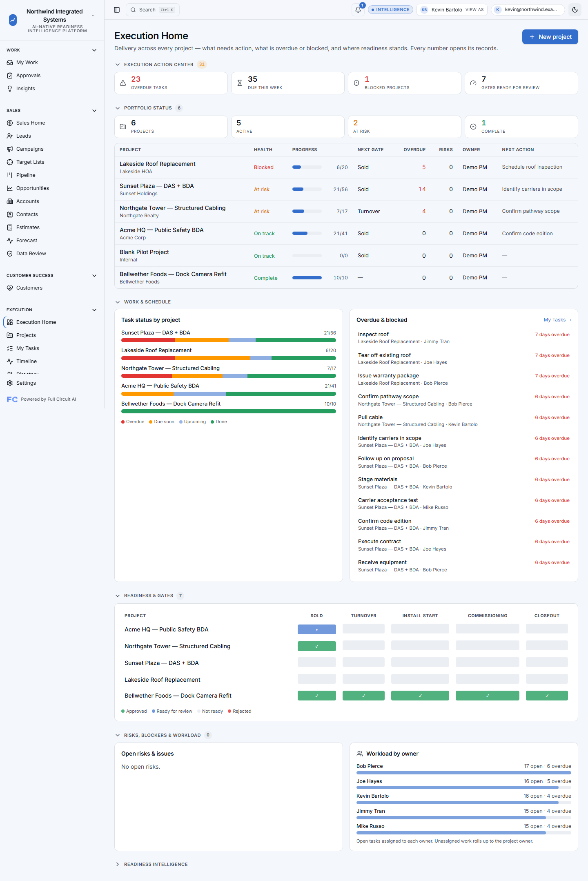Screen dimensions: 588x881
Task: Click Bob Pierce workload bar
Action: [464, 773]
